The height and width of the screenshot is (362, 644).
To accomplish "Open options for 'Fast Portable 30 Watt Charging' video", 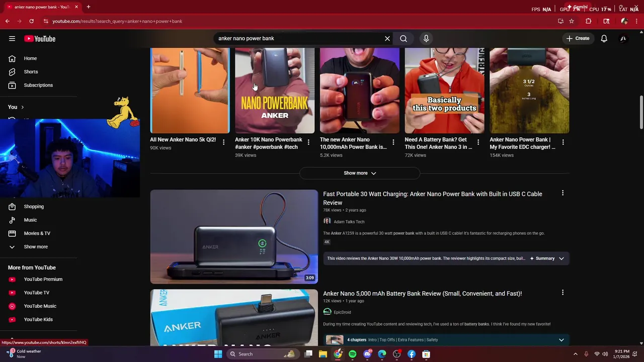I will point(562,193).
